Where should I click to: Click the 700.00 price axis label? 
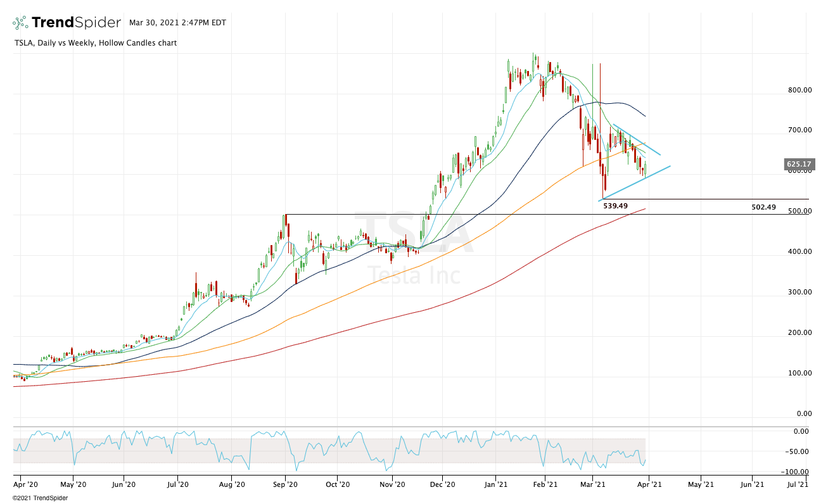tap(800, 130)
